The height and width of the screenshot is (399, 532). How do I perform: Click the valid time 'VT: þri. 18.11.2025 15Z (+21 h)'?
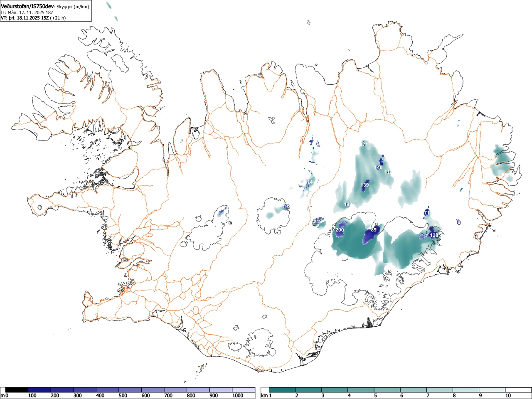[33, 18]
